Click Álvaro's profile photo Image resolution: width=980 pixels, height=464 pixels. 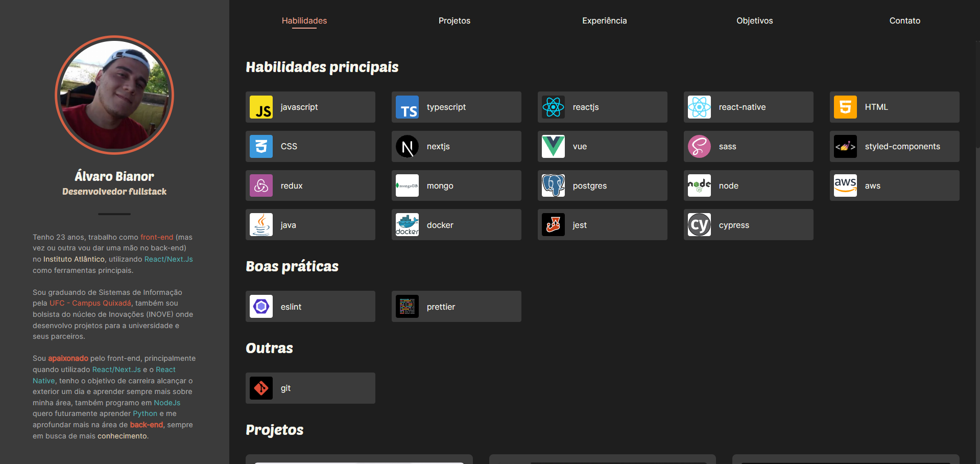pos(114,95)
